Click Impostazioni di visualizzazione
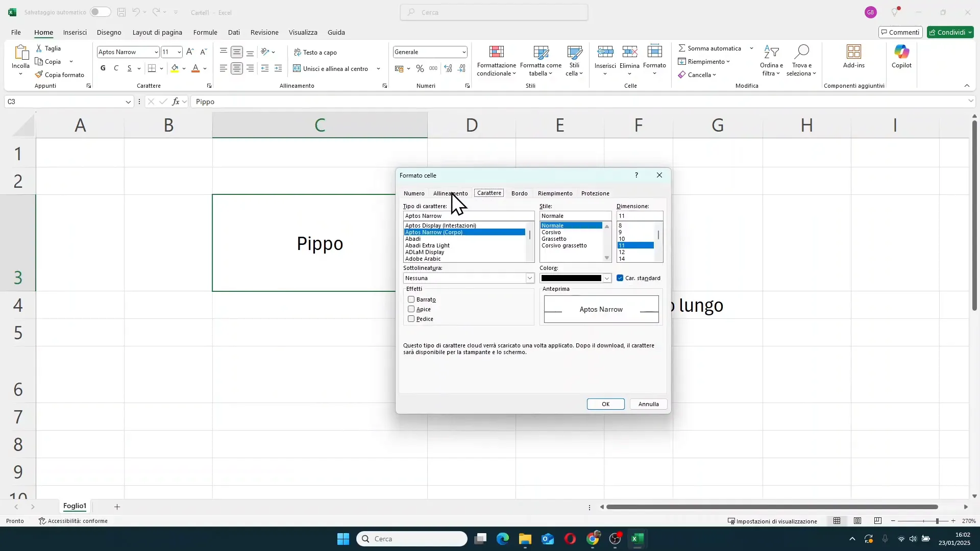The image size is (980, 551). [772, 521]
